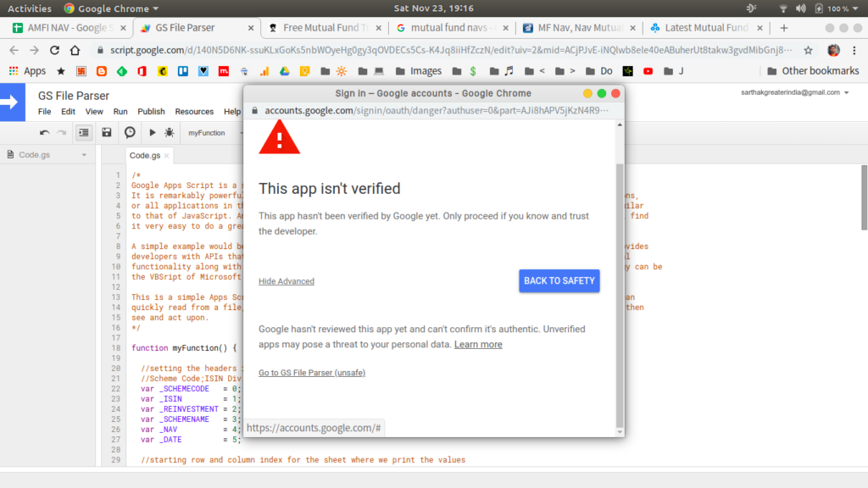Open the Google Chrome app menu in top bar
Screen dimensions: 868x488
click(x=111, y=8)
